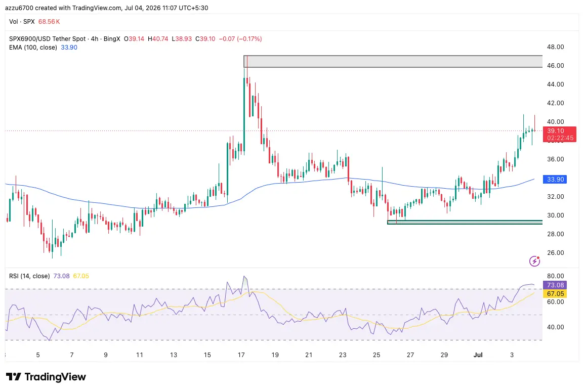Click the Vol · SPX volume legend
This screenshot has width=584, height=392.
click(x=22, y=22)
